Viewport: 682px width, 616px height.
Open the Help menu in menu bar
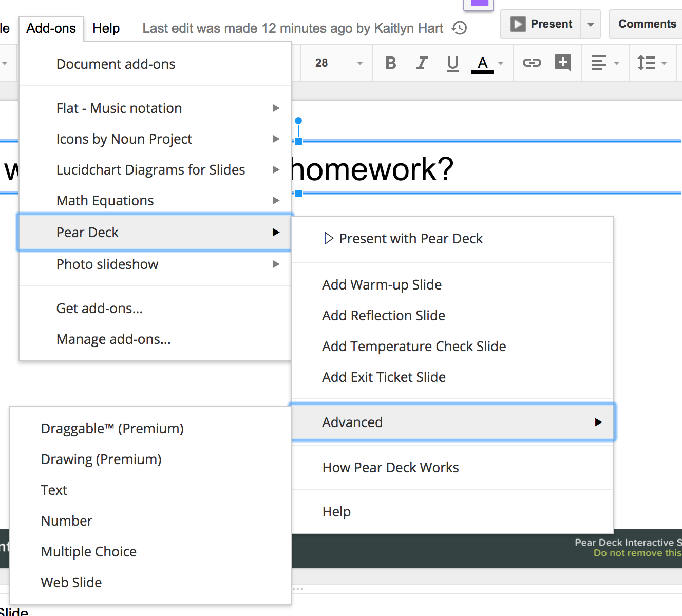pos(106,28)
